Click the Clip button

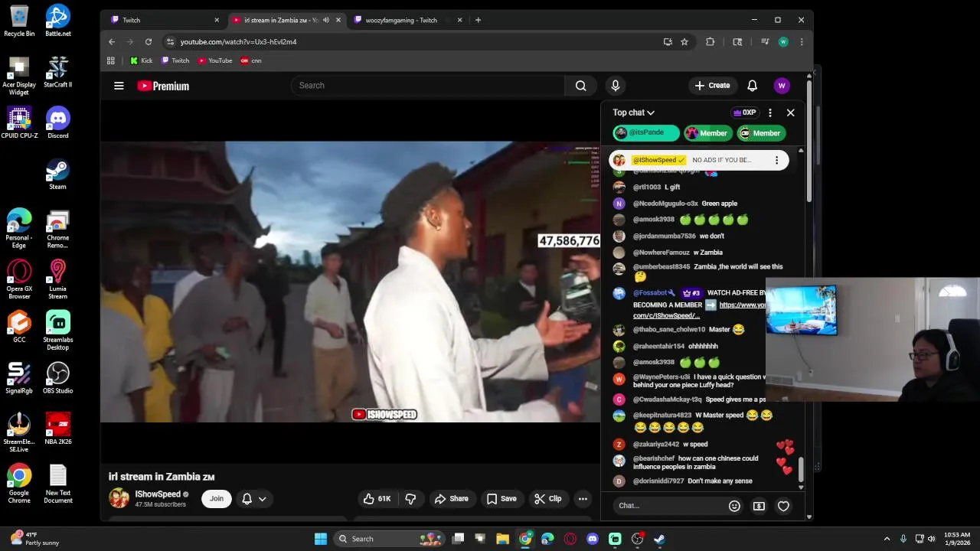point(548,499)
